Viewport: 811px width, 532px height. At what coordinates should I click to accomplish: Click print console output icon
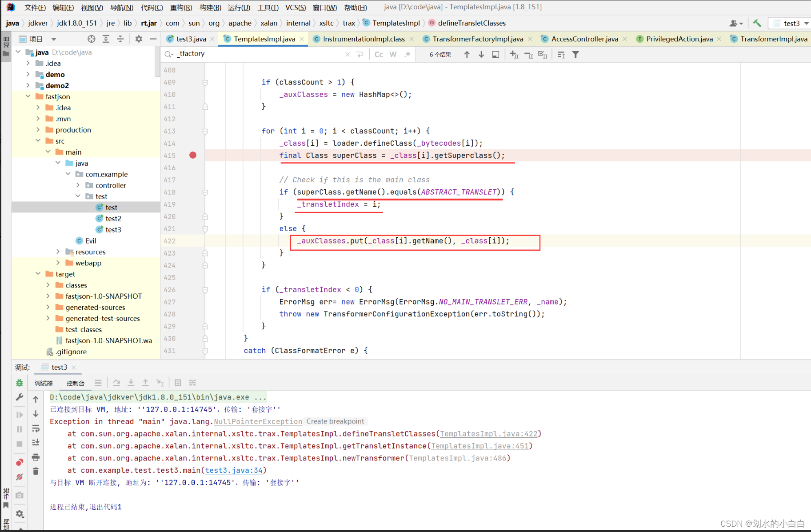(x=36, y=457)
